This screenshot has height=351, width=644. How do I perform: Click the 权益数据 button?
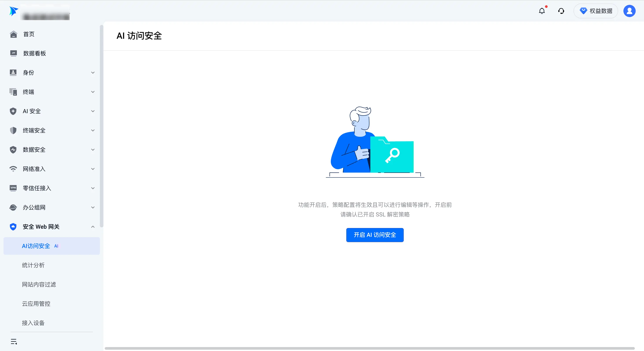[596, 11]
